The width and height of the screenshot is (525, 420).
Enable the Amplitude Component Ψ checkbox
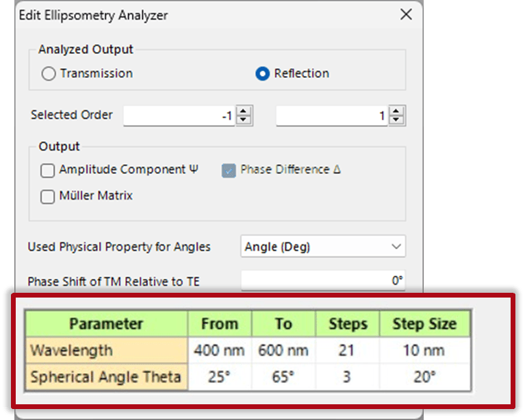[x=47, y=170]
